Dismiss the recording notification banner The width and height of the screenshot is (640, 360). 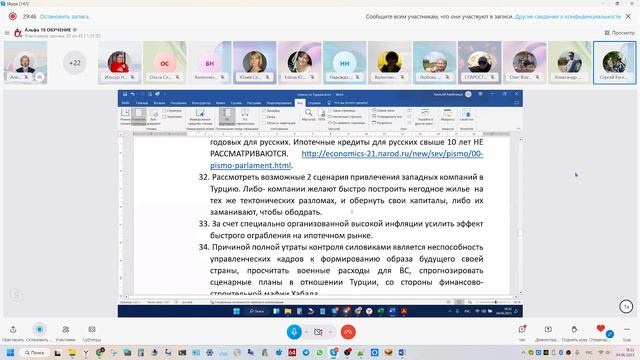[x=628, y=16]
